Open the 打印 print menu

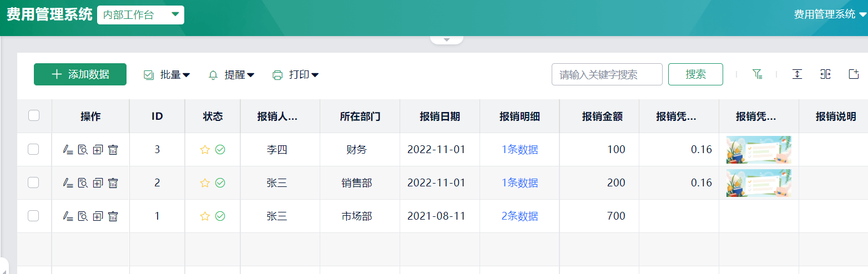click(296, 75)
